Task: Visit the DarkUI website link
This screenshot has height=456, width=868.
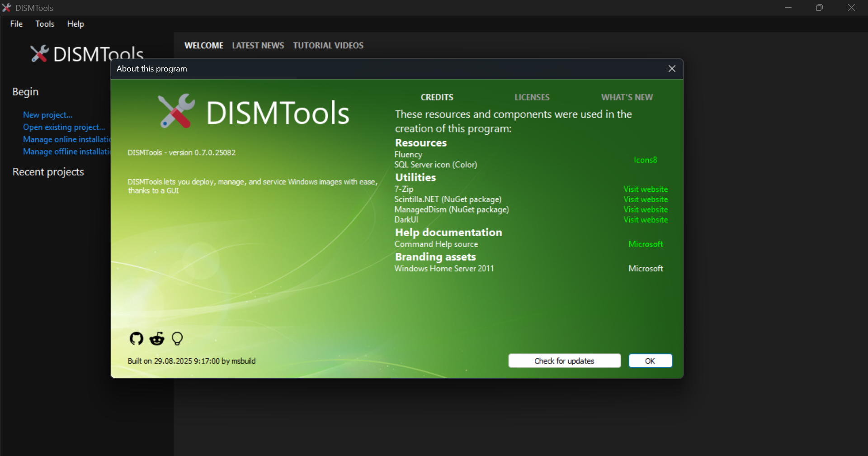Action: click(646, 220)
